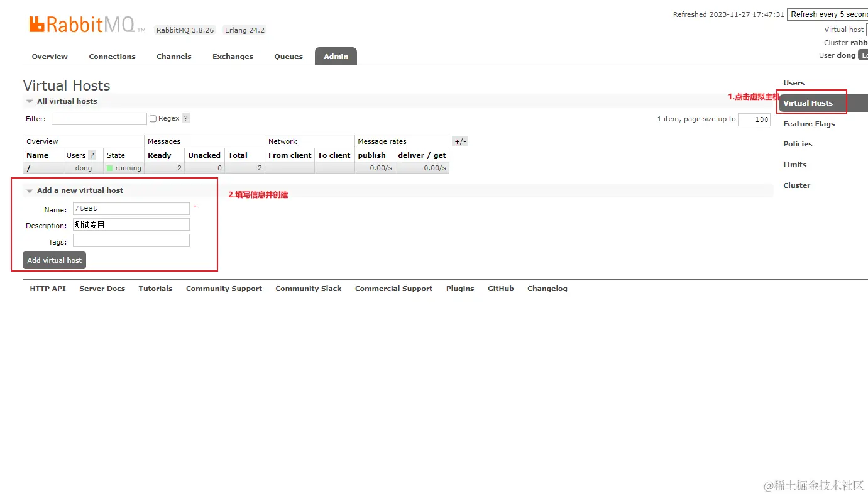This screenshot has width=868, height=496.
Task: Click the 'running' state cell
Action: pos(124,168)
